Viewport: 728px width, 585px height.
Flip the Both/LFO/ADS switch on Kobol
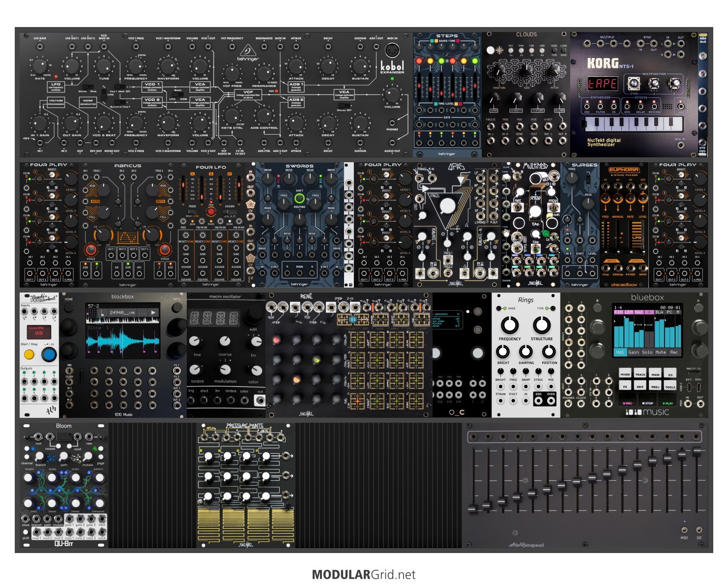(x=177, y=94)
